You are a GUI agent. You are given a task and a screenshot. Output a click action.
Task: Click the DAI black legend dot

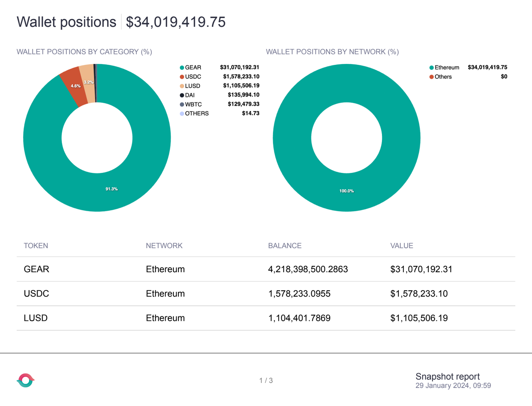click(182, 95)
